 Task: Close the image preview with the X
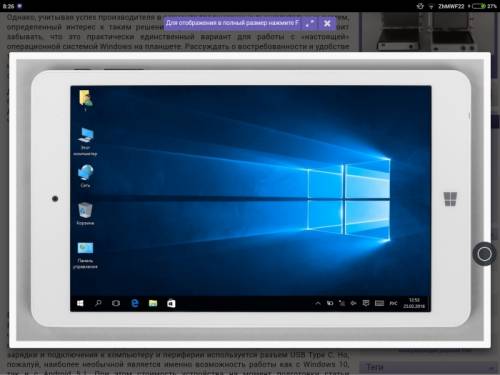point(327,23)
